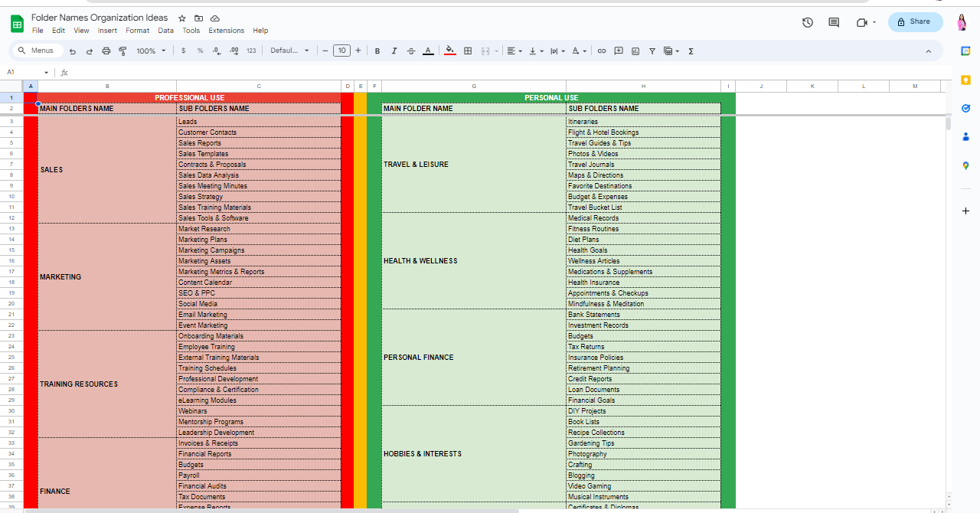Image resolution: width=980 pixels, height=513 pixels.
Task: Open the name box dropdown arrow
Action: click(x=46, y=73)
